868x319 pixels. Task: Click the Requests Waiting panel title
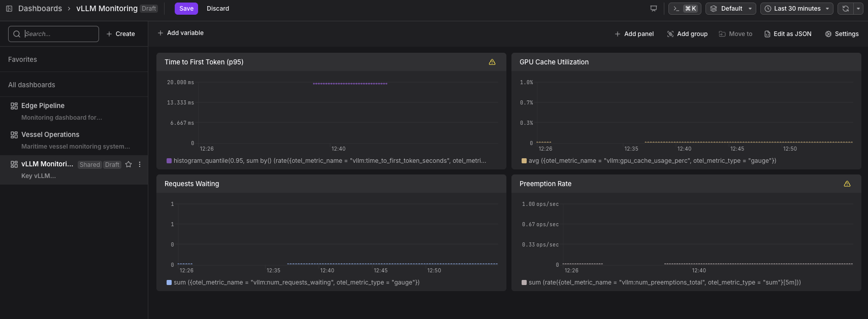pos(191,184)
